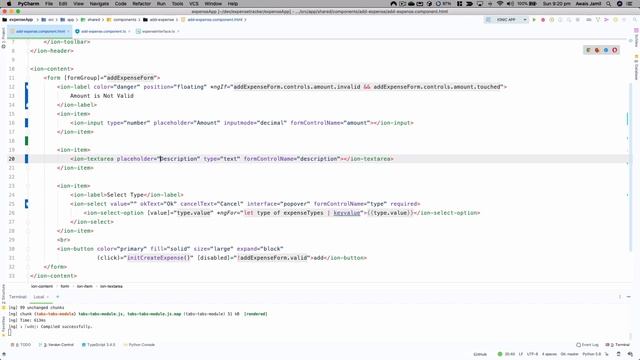Open the Event Log panel
The image size is (640, 360).
[x=587, y=345]
